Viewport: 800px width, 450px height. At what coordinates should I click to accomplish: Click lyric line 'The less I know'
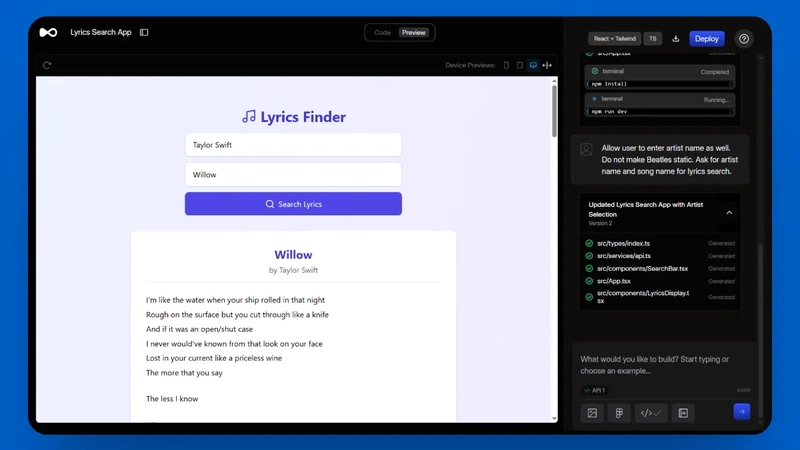172,399
